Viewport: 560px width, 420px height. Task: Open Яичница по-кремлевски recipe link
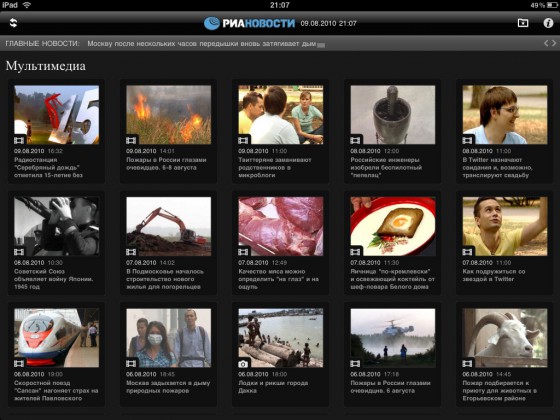[392, 279]
